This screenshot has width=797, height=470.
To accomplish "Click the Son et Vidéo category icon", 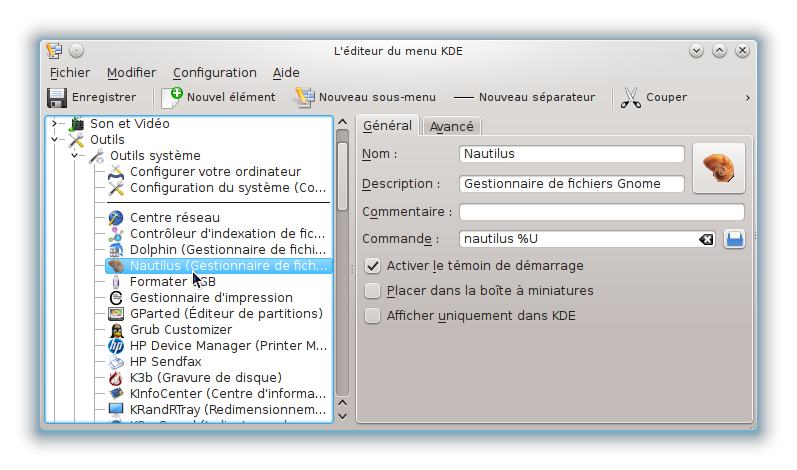I will 77,123.
